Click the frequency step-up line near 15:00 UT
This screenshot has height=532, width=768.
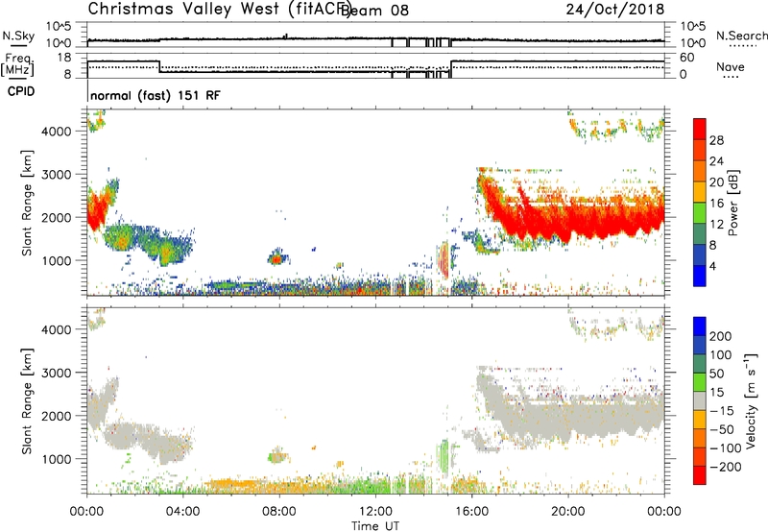(x=450, y=68)
